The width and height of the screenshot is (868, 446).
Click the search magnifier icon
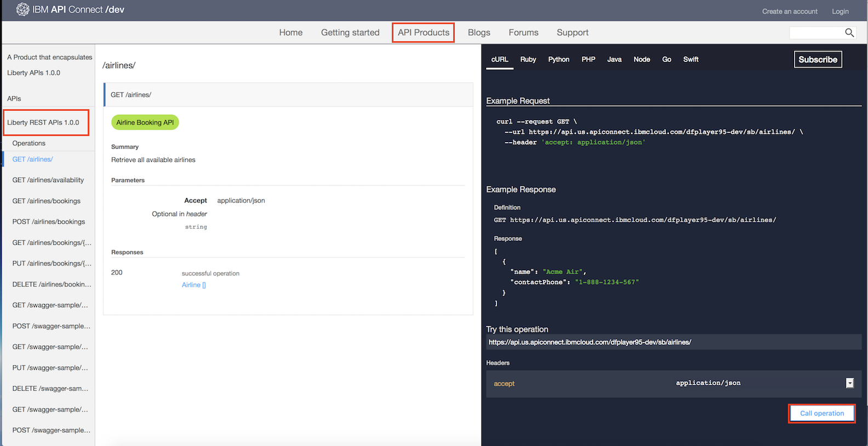(x=849, y=33)
